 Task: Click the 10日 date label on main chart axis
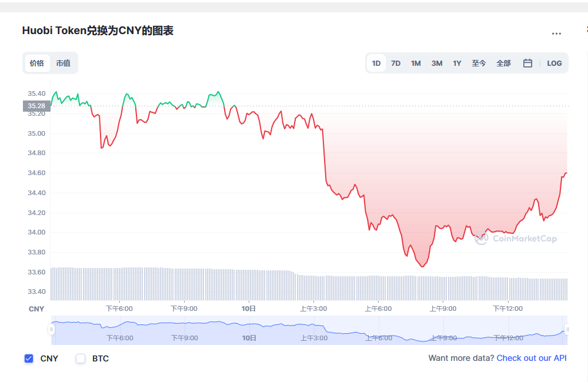coord(249,309)
